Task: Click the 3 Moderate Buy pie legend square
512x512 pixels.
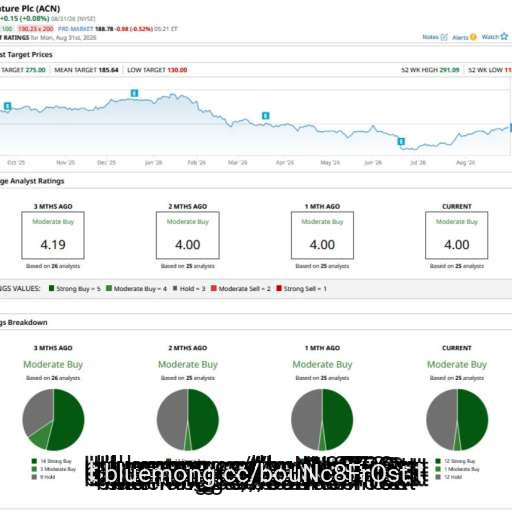Action: [x=34, y=469]
